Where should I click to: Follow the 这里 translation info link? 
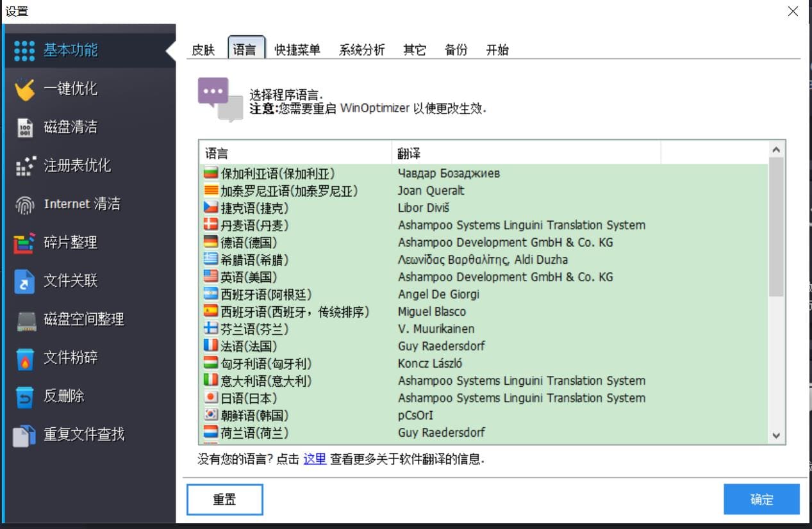tap(315, 459)
